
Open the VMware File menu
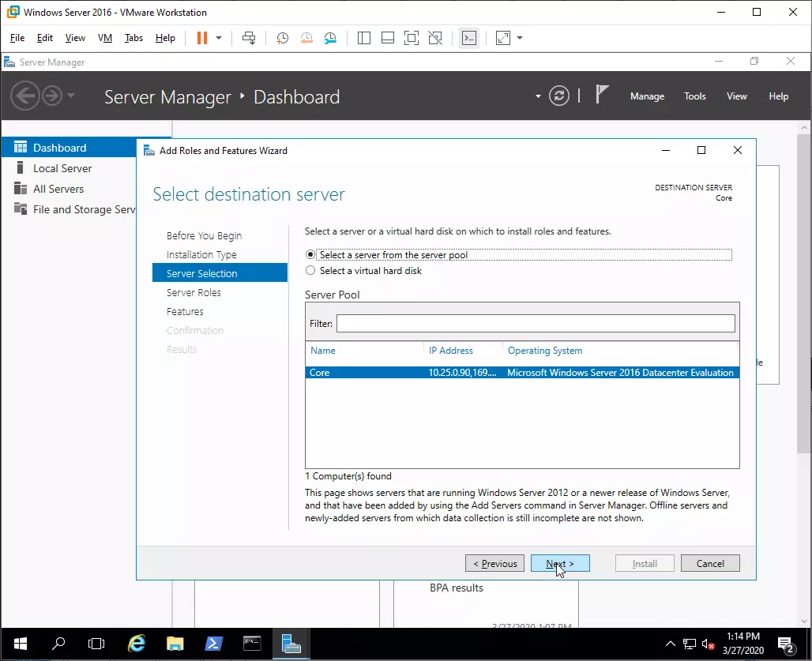click(17, 38)
